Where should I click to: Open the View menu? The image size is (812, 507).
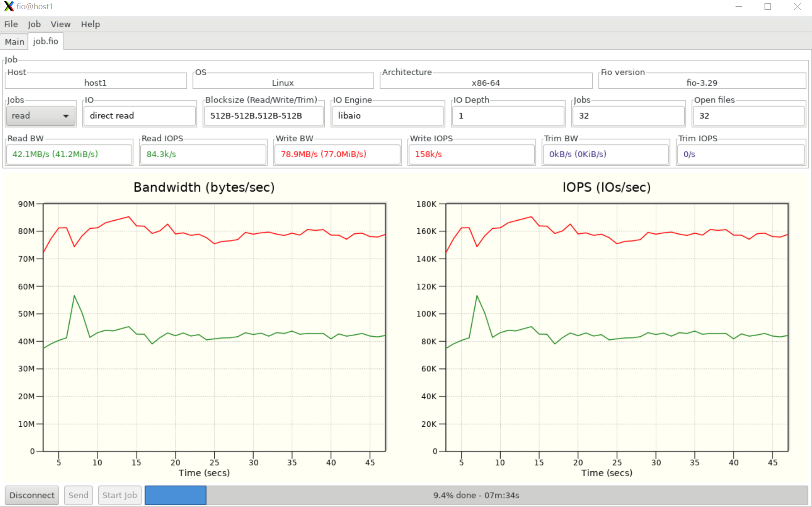(x=60, y=24)
